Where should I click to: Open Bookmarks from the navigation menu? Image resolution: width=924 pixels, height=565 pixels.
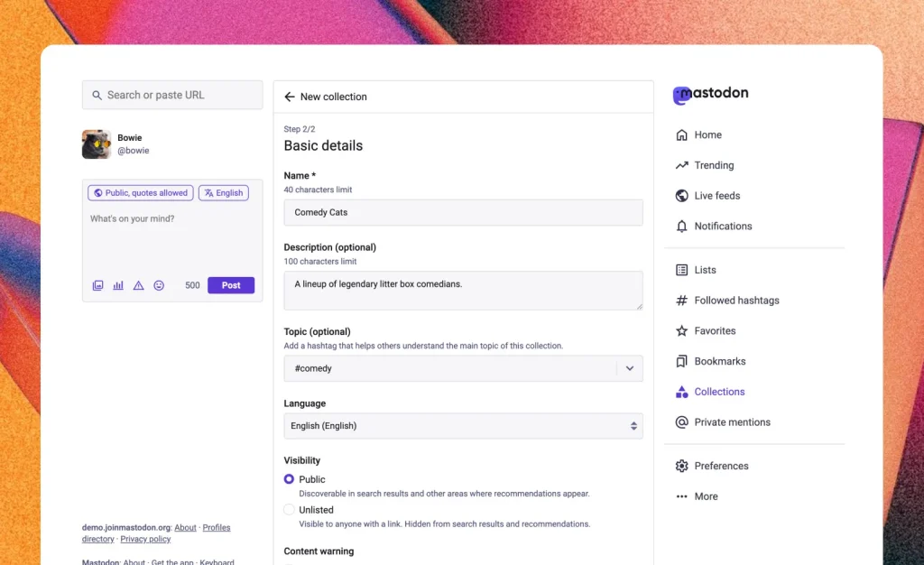(x=719, y=361)
